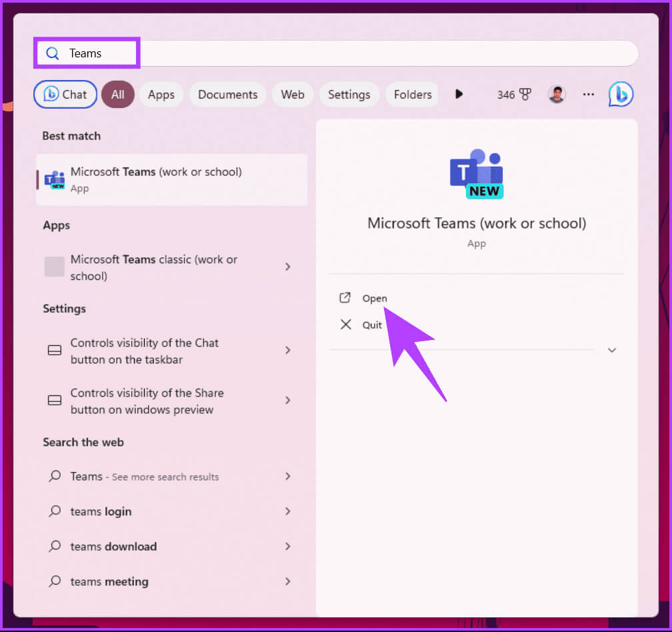Screen dimensions: 672x632
Task: Click the icon beside Share button setting
Action: pyautogui.click(x=55, y=400)
